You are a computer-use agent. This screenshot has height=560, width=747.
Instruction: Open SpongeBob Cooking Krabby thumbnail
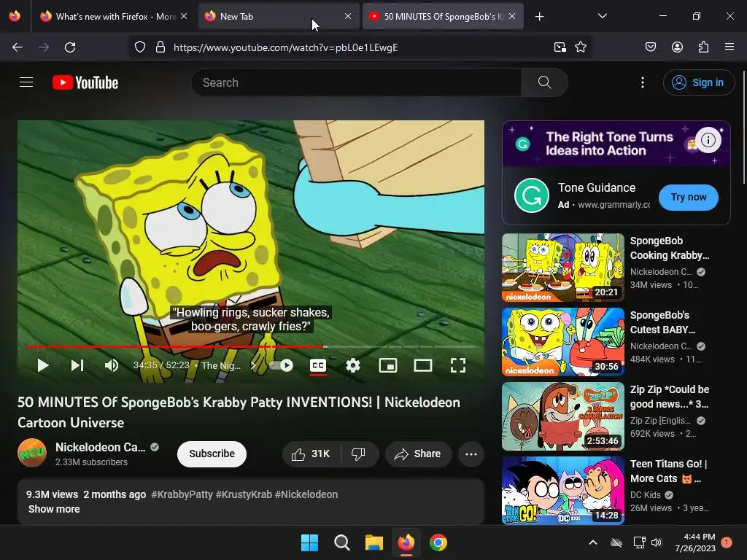point(563,267)
